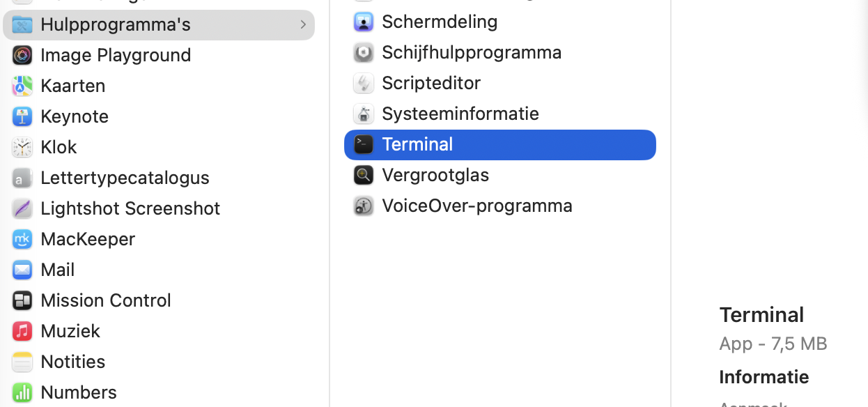Image resolution: width=868 pixels, height=407 pixels.
Task: Open Numbers from the sidebar
Action: (79, 392)
